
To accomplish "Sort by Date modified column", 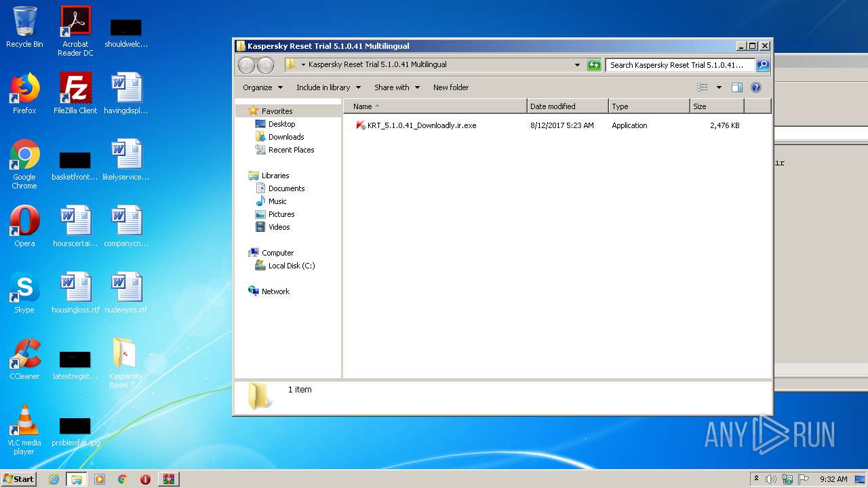I will click(x=568, y=106).
